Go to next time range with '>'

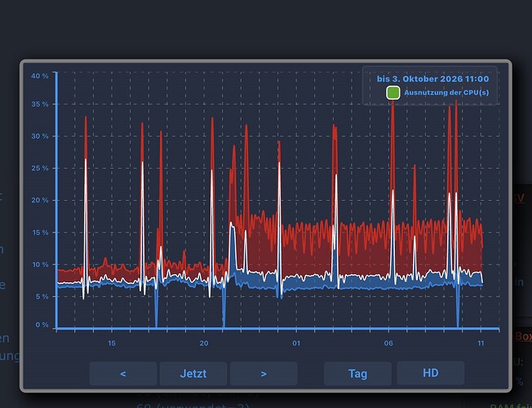tap(264, 374)
